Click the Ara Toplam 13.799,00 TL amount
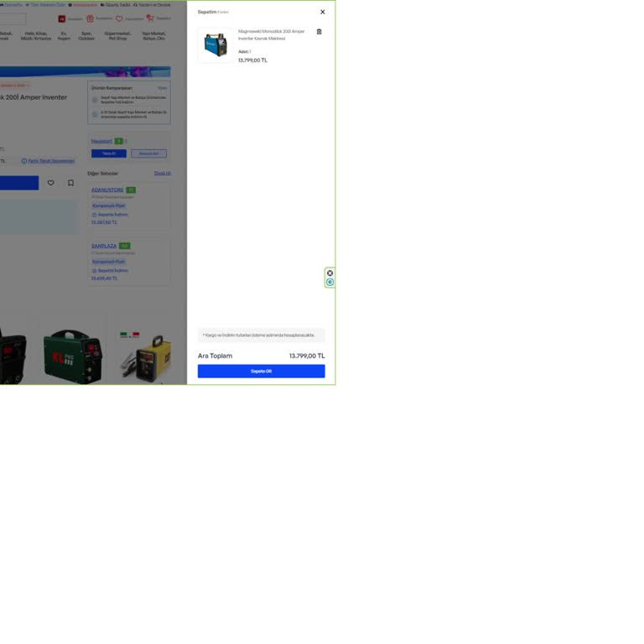644x644 pixels. click(x=307, y=356)
